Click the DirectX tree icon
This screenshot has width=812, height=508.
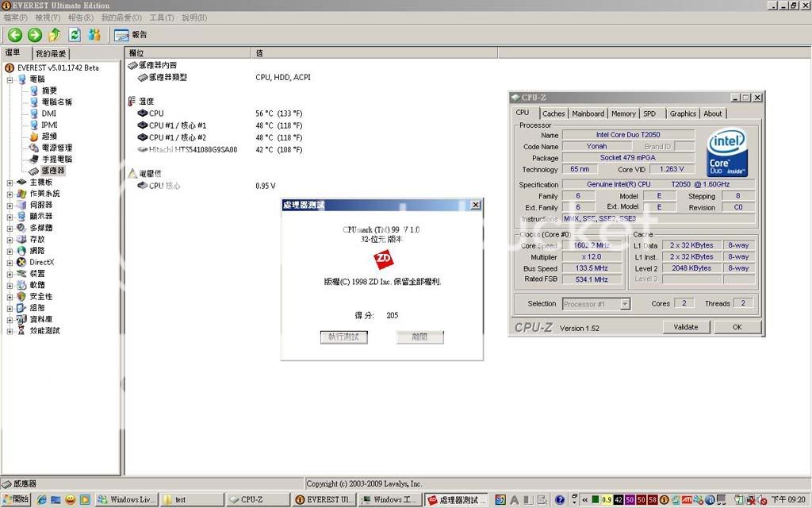tap(21, 262)
